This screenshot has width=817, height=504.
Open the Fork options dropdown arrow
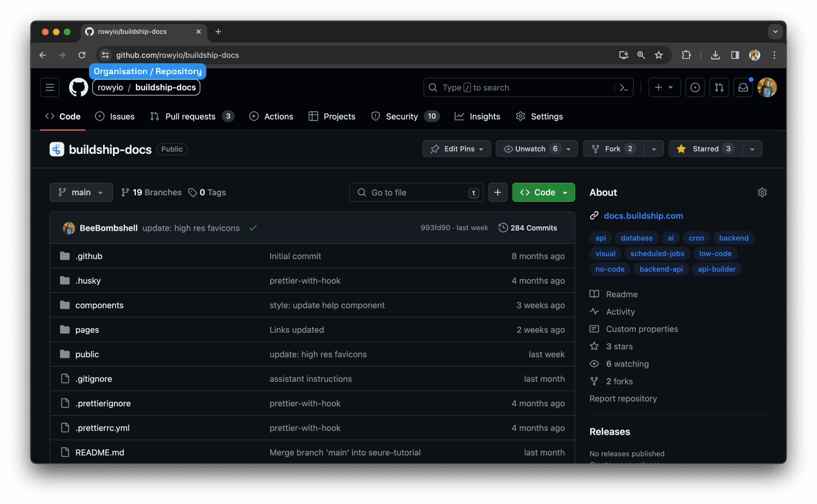tap(654, 148)
